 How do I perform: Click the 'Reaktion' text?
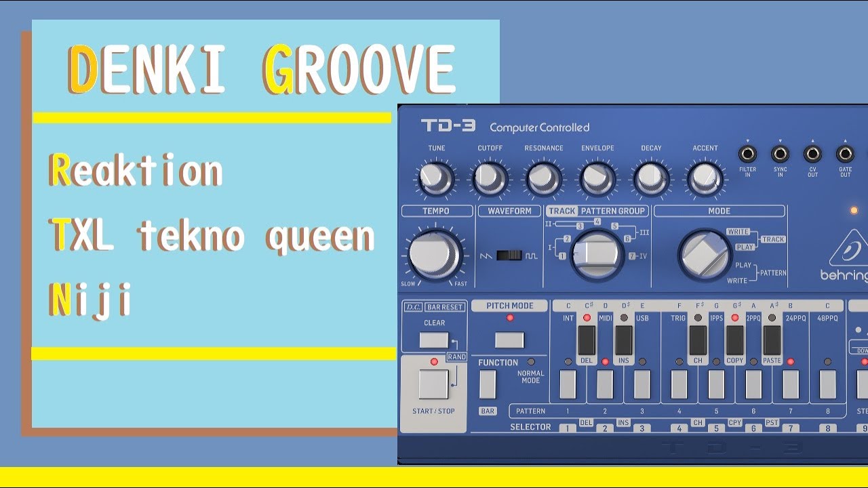(x=136, y=171)
